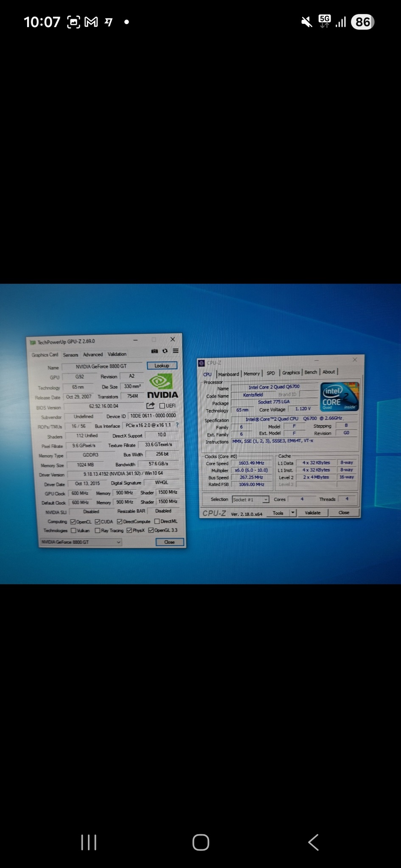
Task: Click the Release Date value Oct 29, 2007
Action: pos(79,397)
